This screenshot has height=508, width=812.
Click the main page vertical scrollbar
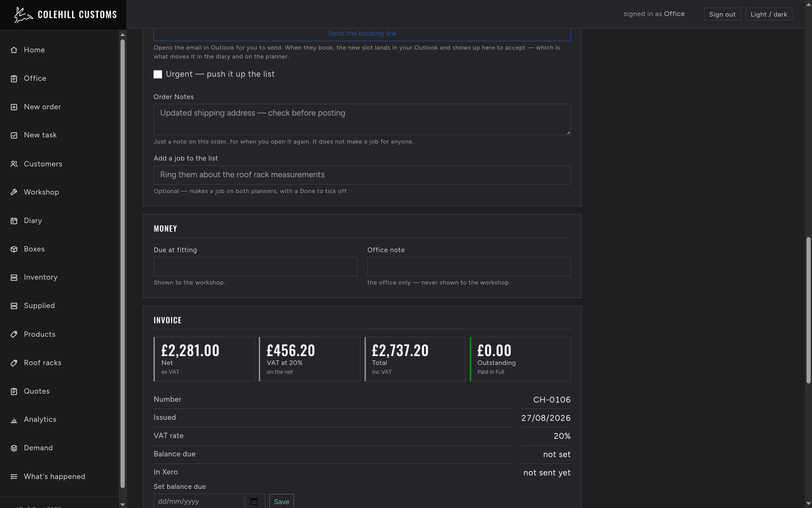[808, 310]
